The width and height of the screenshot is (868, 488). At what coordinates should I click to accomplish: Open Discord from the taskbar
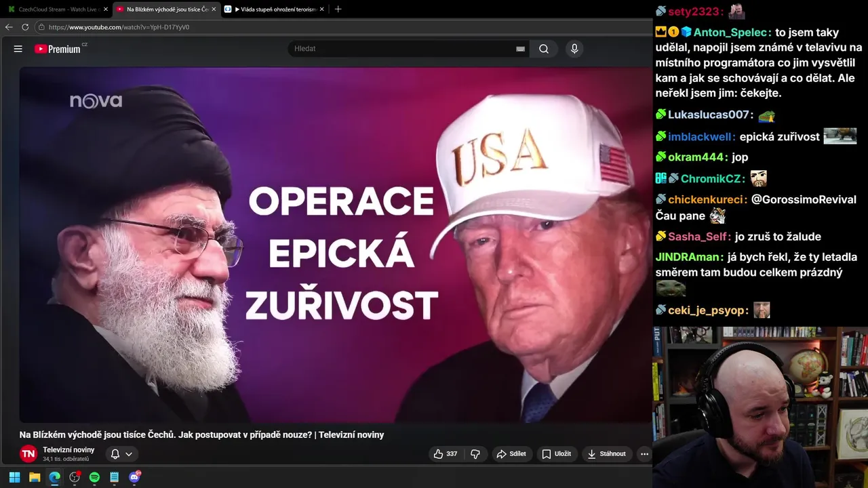point(135,477)
